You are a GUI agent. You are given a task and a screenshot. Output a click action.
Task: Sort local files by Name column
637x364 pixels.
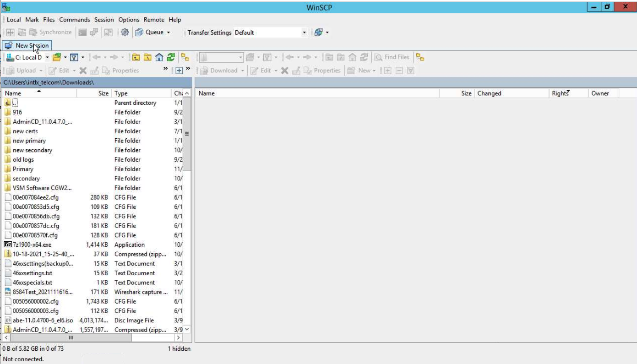point(39,93)
